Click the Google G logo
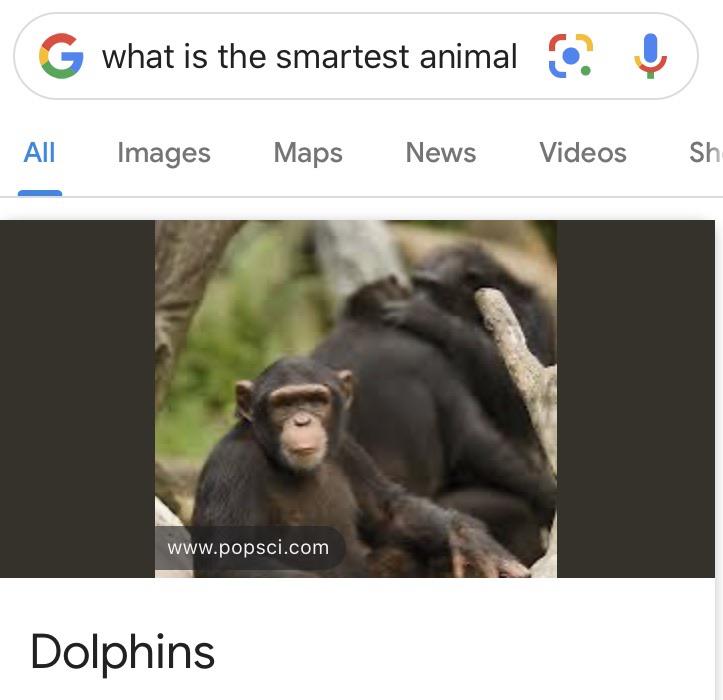This screenshot has width=723, height=700. click(x=61, y=56)
